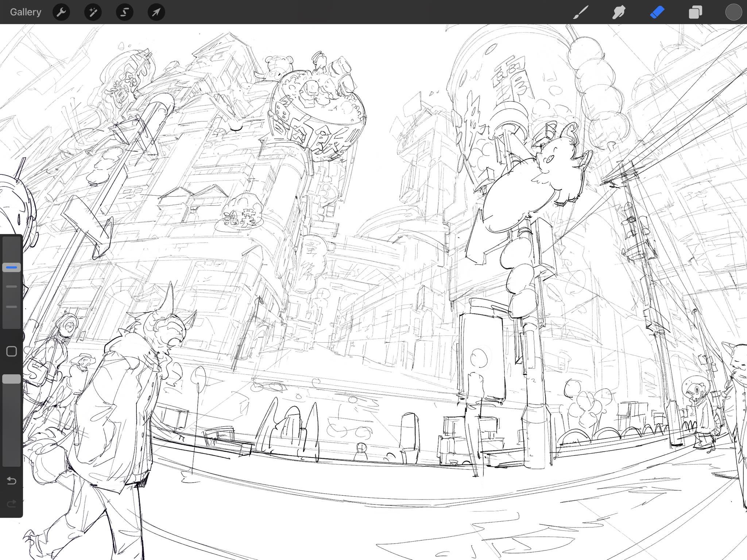Select the Paint brush tool
The image size is (747, 560).
coord(581,12)
